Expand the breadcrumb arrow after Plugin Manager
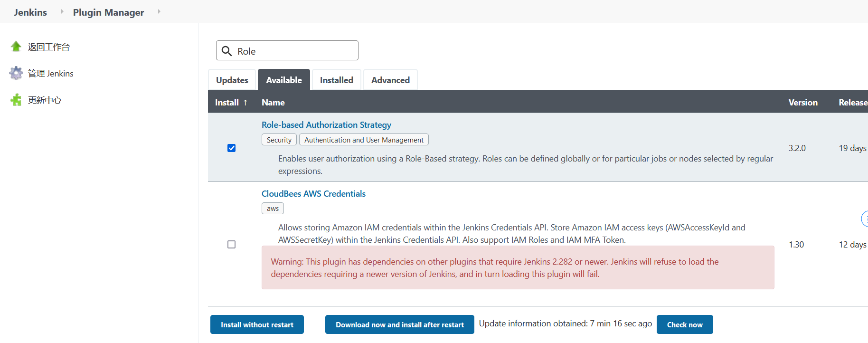 tap(159, 11)
